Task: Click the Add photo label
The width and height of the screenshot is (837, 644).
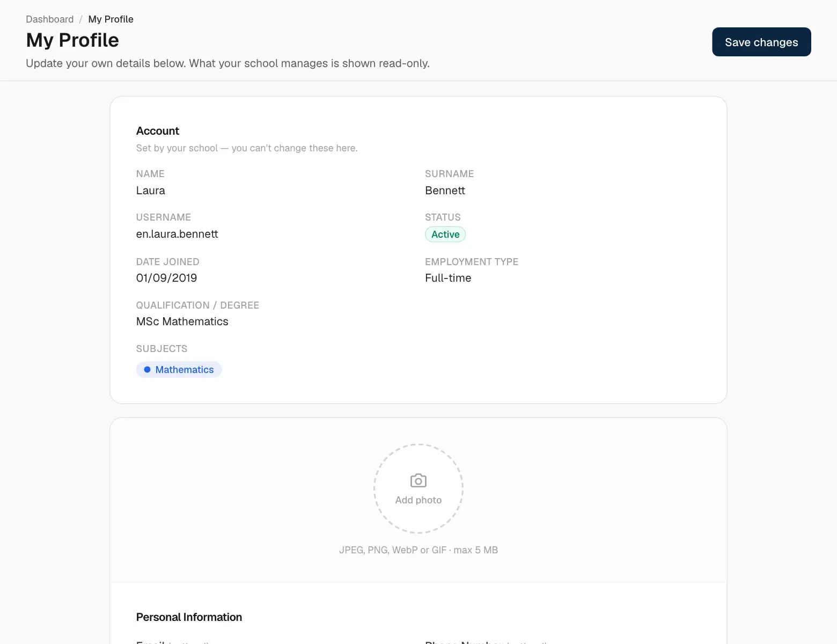Action: point(418,500)
